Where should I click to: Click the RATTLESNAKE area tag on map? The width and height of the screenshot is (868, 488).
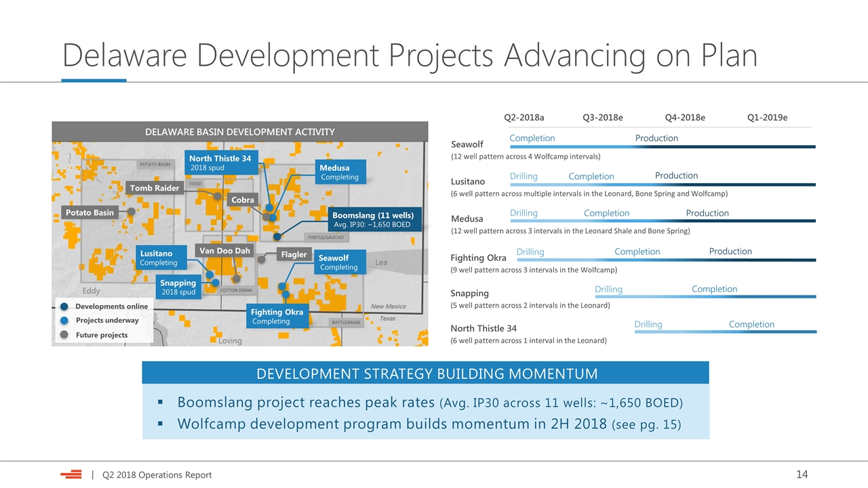point(346,323)
